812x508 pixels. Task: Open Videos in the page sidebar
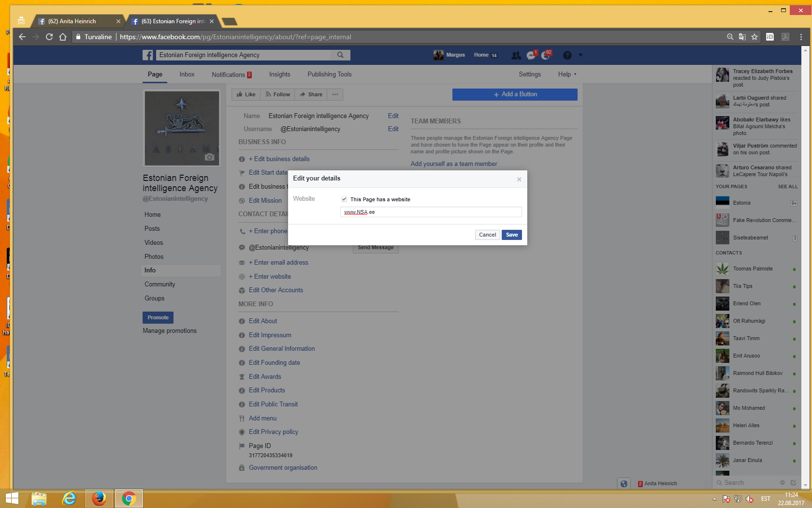(x=154, y=242)
